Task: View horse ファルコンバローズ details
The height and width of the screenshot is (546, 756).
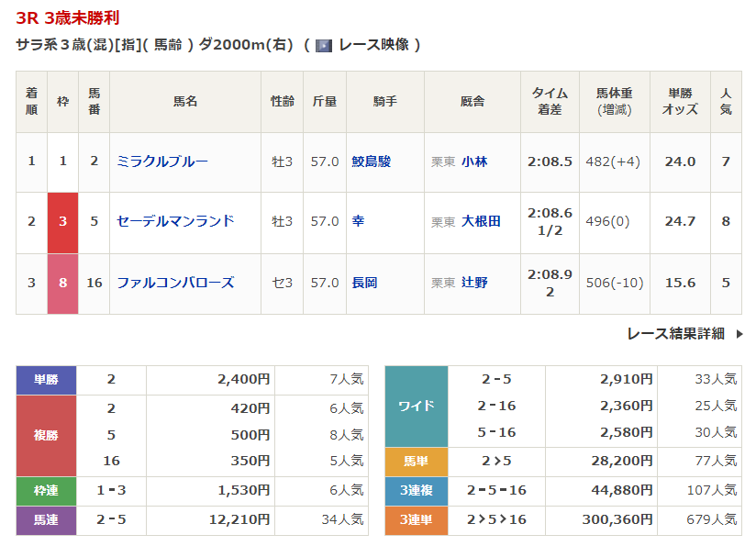Action: tap(175, 283)
